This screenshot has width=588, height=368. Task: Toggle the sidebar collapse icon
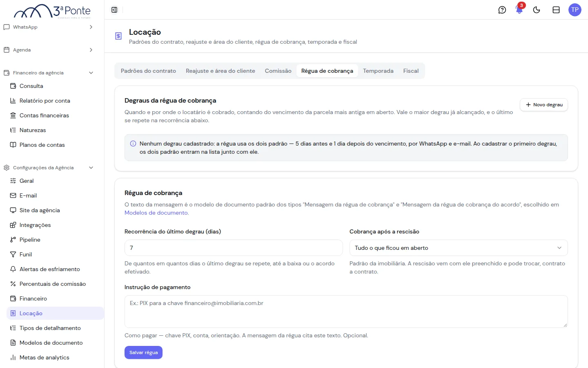[x=114, y=10]
